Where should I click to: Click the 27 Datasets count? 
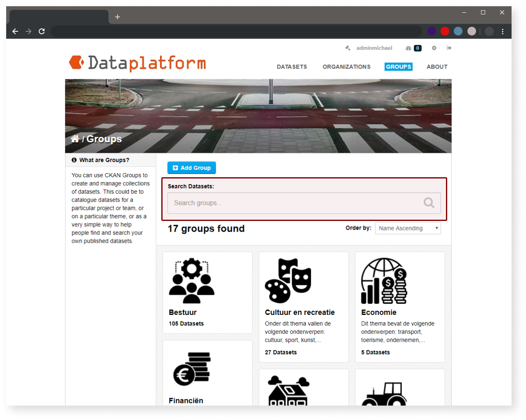coord(281,352)
